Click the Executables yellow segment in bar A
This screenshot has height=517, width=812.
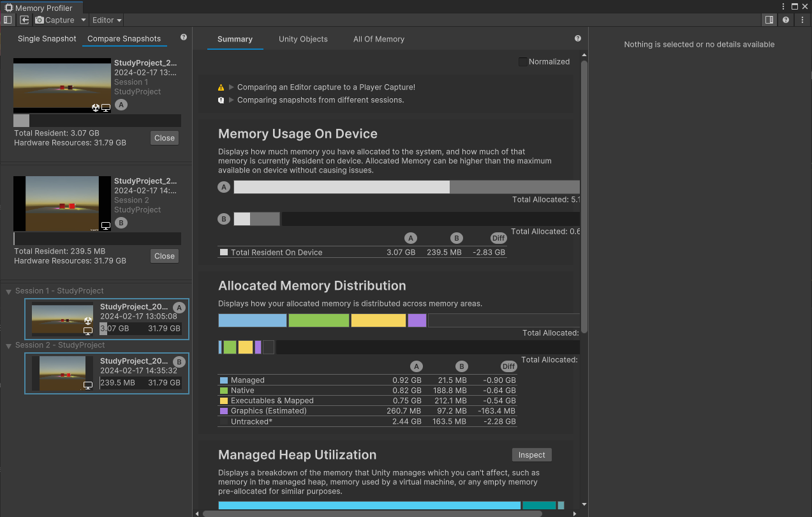click(x=378, y=320)
